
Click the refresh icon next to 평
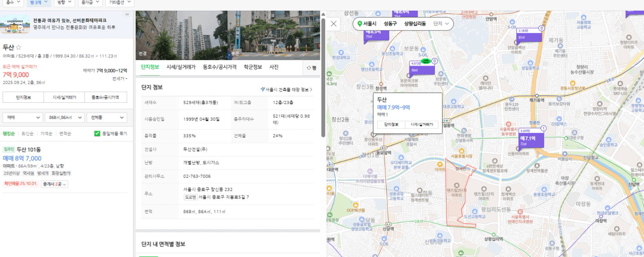[x=309, y=68]
